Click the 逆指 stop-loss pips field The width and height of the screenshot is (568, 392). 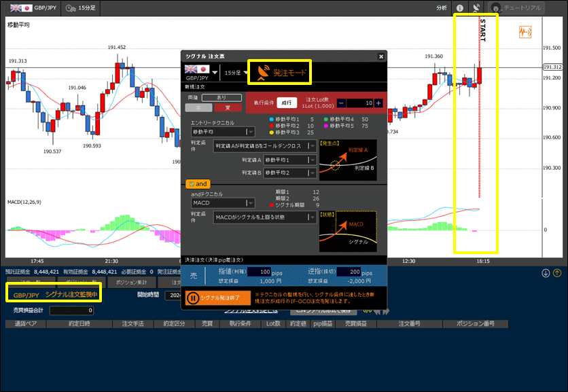[349, 272]
